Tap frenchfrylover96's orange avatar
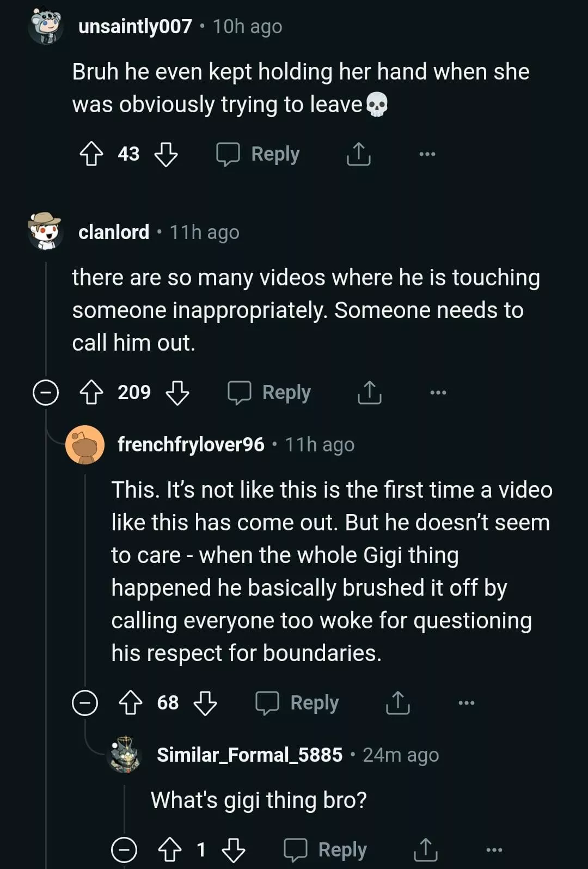This screenshot has width=588, height=869. pyautogui.click(x=85, y=445)
